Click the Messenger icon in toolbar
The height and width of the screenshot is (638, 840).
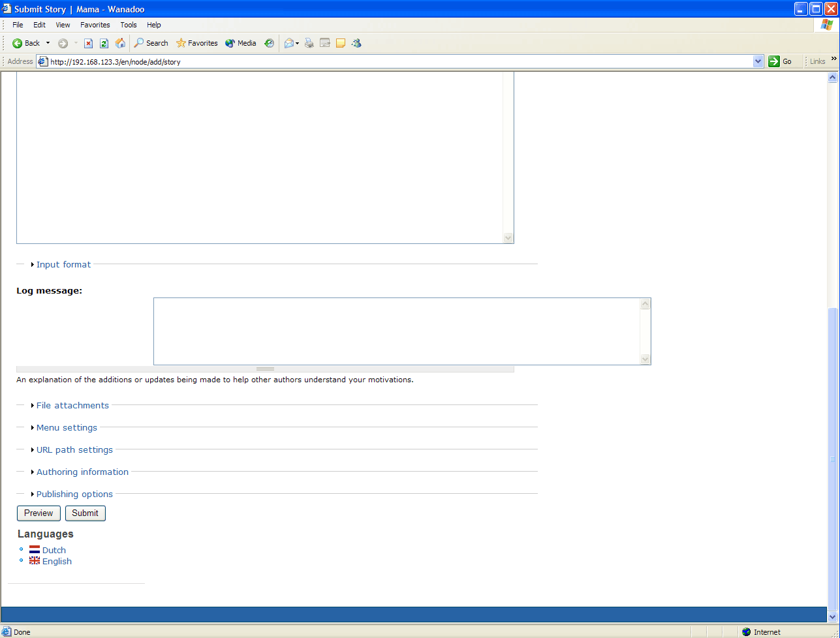point(356,43)
